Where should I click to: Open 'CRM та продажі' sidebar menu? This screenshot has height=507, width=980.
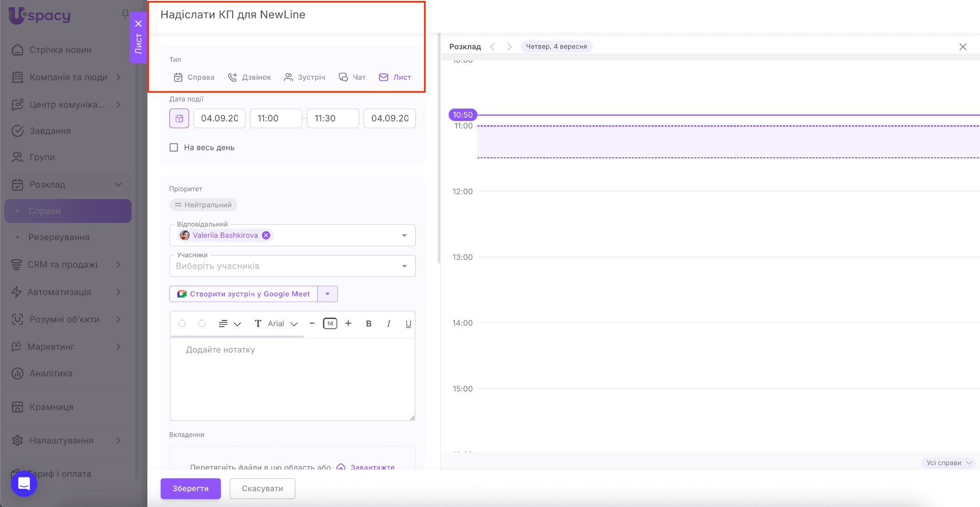63,265
